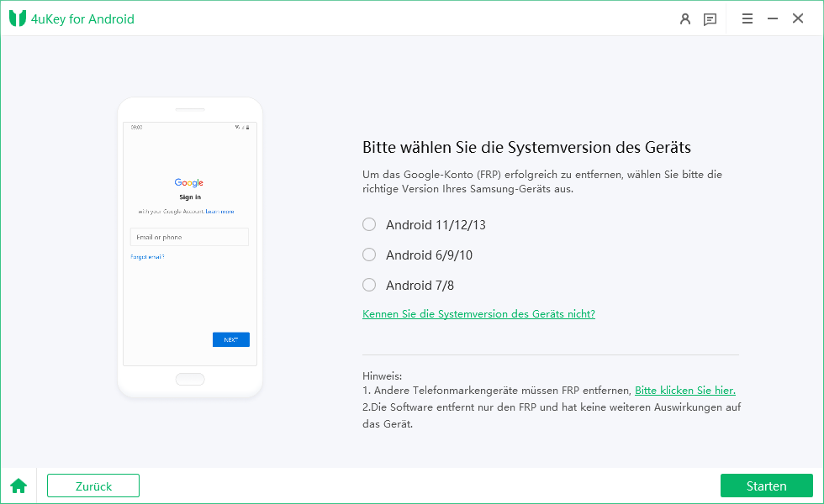Open the hamburger menu
Viewport: 824px width, 504px height.
point(747,18)
